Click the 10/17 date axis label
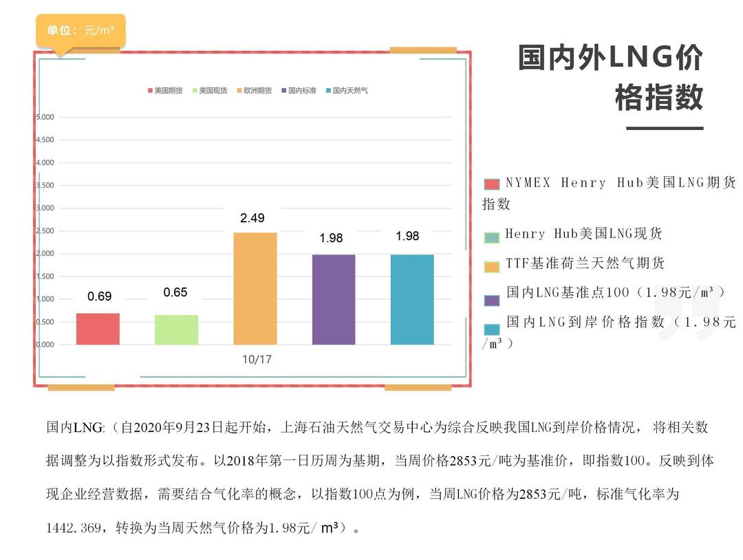This screenshot has width=743, height=560. click(257, 360)
